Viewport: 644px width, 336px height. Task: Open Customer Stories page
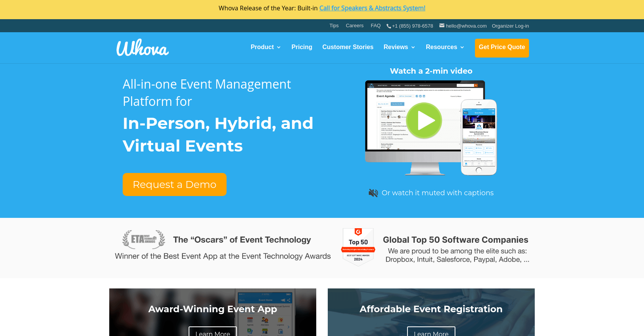tap(348, 47)
